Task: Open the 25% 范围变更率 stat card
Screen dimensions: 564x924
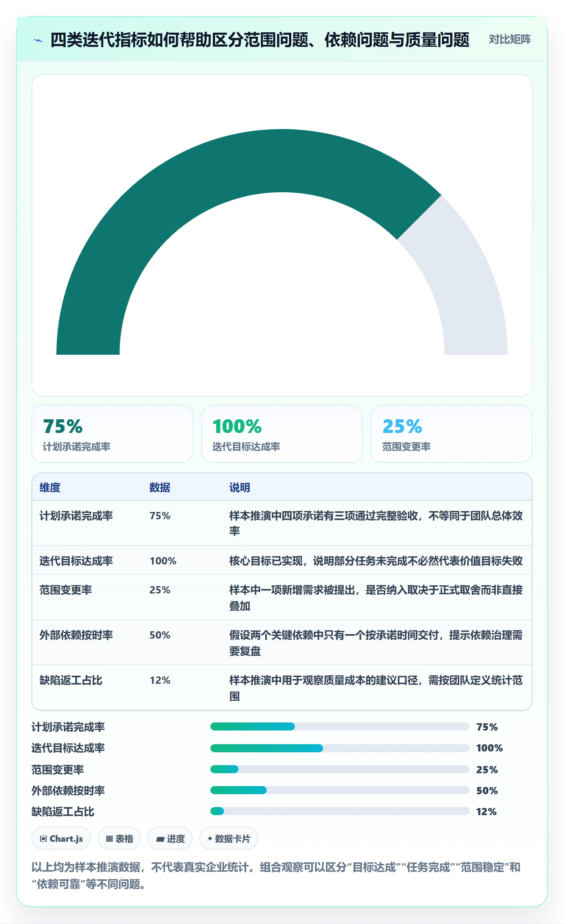Action: pos(452,434)
